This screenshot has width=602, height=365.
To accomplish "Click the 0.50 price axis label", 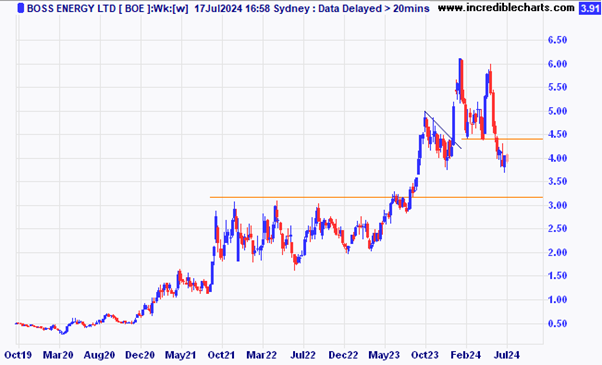I will (557, 324).
